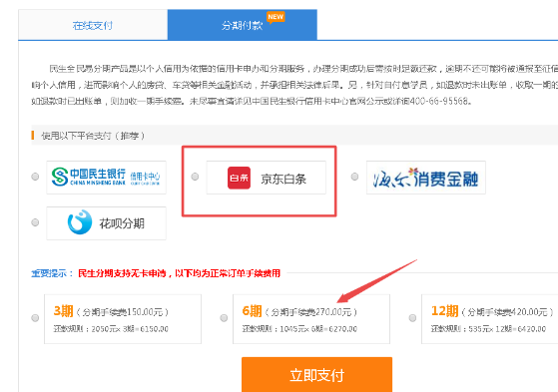Image resolution: width=558 pixels, height=392 pixels.
Task: Click the 还款规则 535元×12期 text
Action: click(x=488, y=329)
